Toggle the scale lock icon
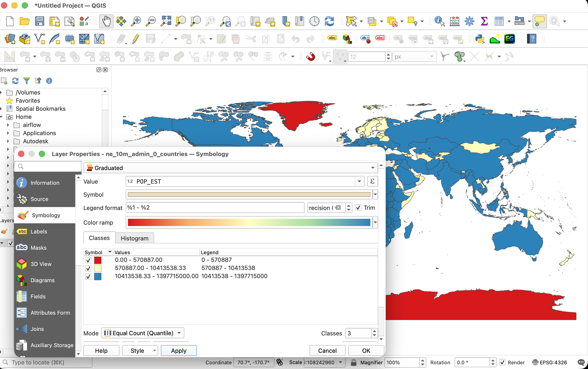This screenshot has height=369, width=588. [x=353, y=362]
